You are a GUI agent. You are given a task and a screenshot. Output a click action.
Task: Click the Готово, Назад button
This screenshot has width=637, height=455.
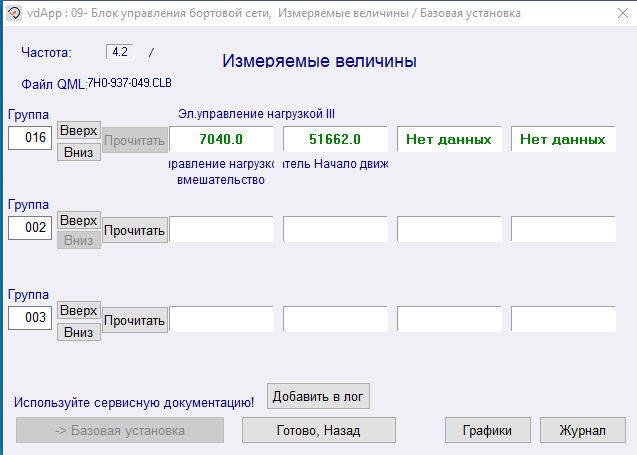click(x=318, y=431)
